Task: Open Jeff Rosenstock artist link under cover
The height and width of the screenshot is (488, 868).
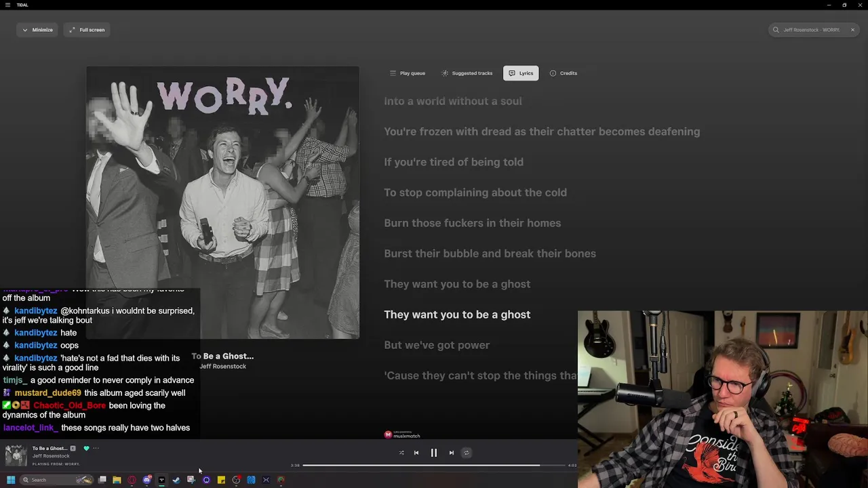Action: point(222,366)
